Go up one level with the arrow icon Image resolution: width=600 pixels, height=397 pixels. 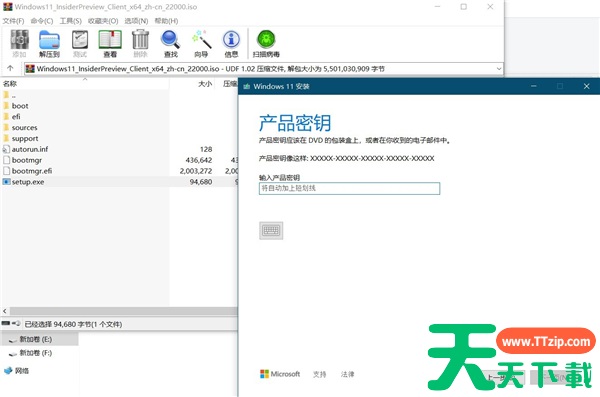tap(10, 69)
